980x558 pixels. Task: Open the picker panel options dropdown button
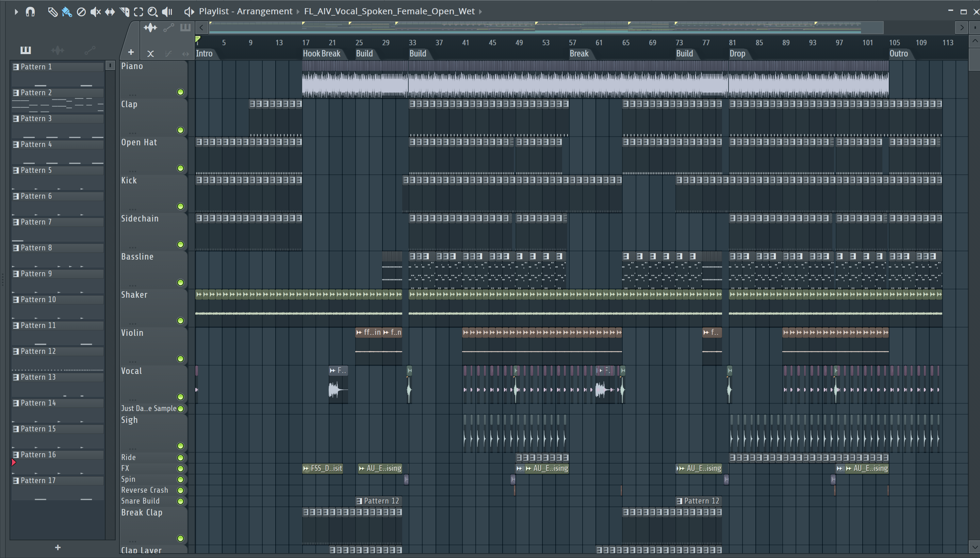click(x=110, y=66)
